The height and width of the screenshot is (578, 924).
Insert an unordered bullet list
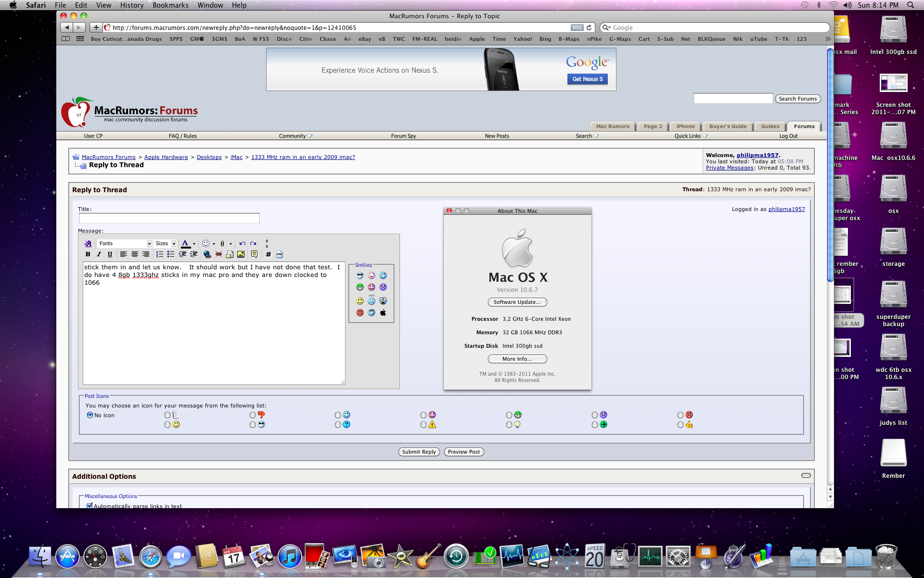(x=170, y=254)
